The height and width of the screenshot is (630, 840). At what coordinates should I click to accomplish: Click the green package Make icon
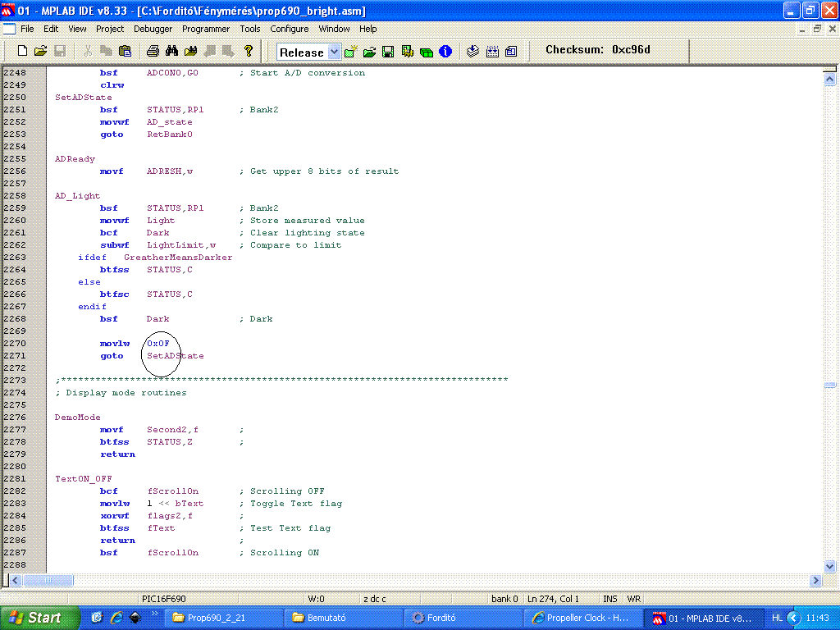(x=427, y=52)
